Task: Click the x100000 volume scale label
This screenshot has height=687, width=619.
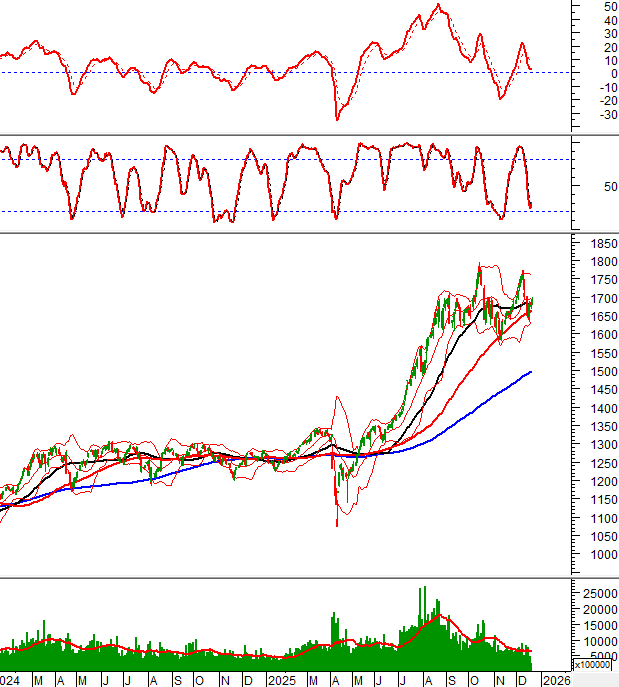Action: coord(594,664)
